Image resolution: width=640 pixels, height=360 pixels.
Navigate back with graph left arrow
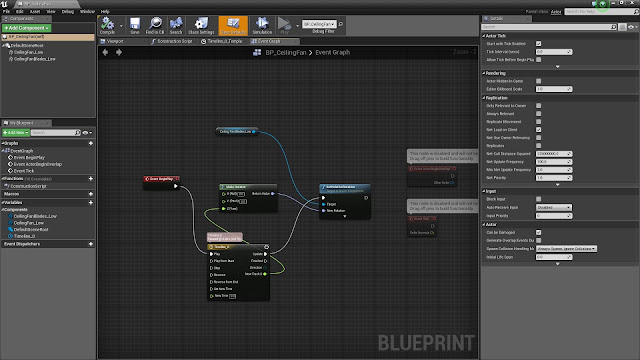click(x=105, y=52)
